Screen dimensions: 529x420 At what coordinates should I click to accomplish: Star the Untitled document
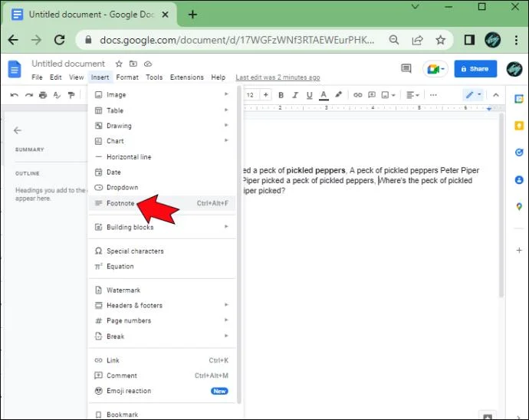119,64
